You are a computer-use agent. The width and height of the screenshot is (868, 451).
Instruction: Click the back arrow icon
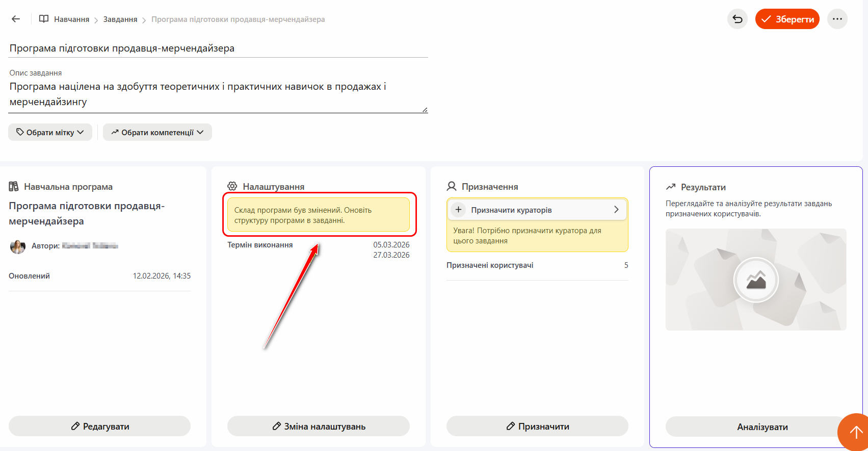(16, 19)
